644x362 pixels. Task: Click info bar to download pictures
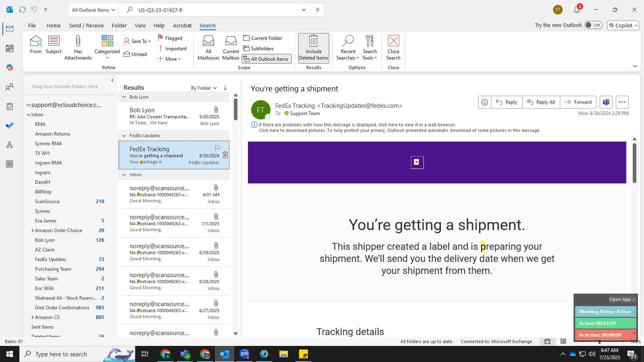[x=399, y=130]
